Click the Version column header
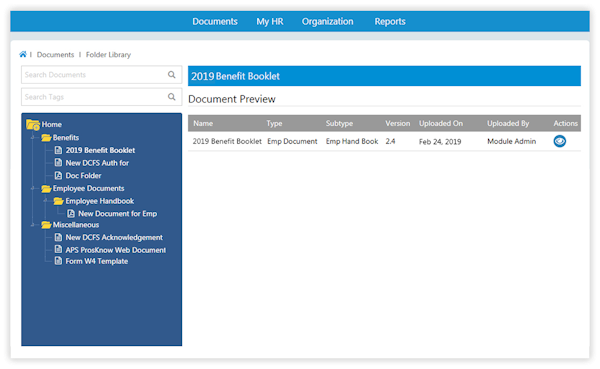Viewport: 600px width, 369px height. click(x=398, y=123)
